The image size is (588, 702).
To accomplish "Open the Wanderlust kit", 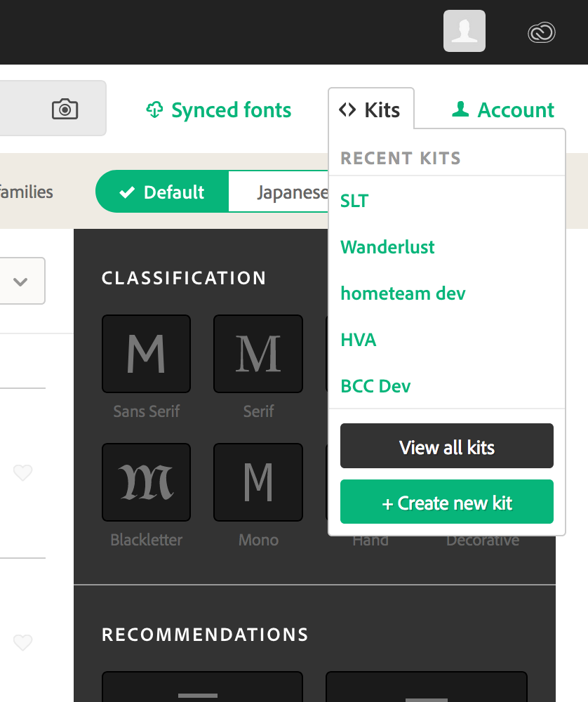I will click(387, 247).
